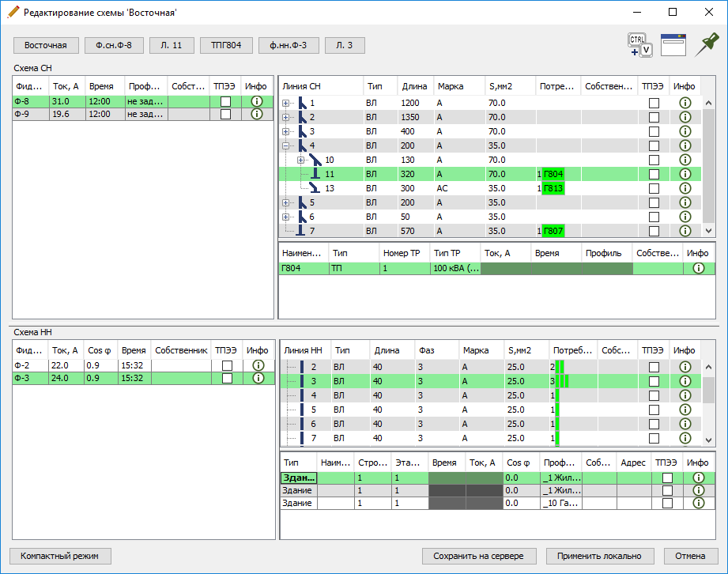Show info for НН line 5
This screenshot has width=728, height=574.
point(685,410)
